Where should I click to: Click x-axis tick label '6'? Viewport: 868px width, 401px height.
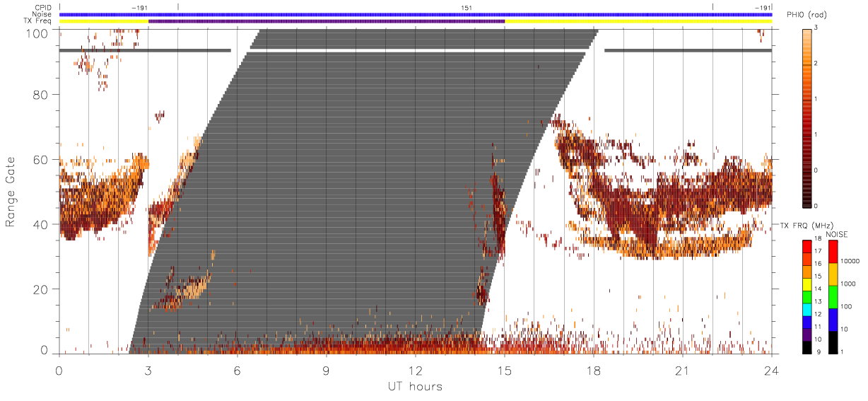click(x=237, y=371)
